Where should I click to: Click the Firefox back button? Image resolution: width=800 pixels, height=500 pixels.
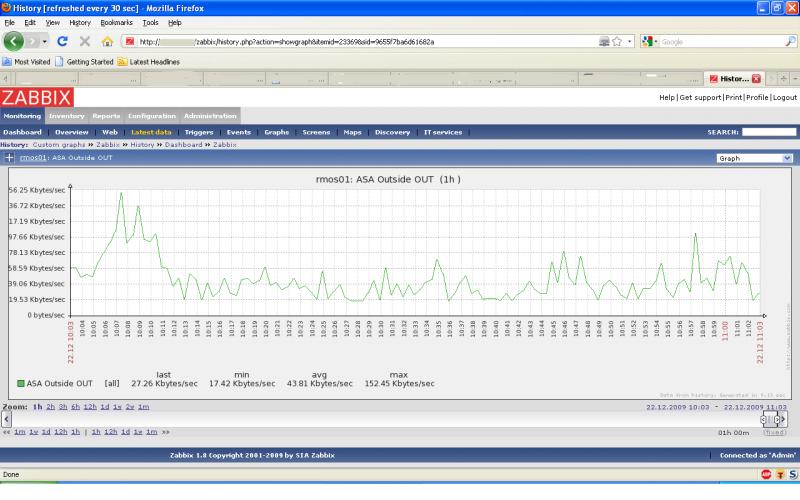[x=15, y=41]
